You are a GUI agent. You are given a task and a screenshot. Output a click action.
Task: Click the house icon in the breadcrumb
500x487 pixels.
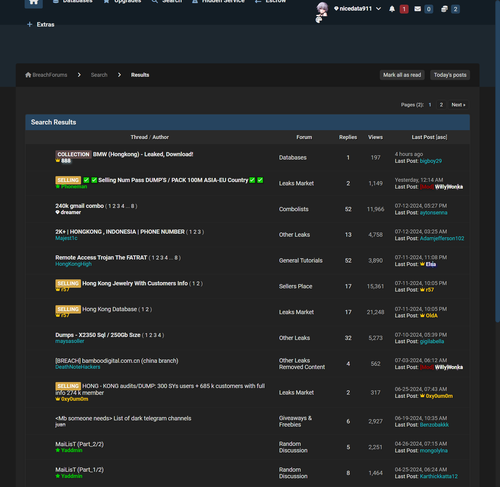pyautogui.click(x=28, y=75)
